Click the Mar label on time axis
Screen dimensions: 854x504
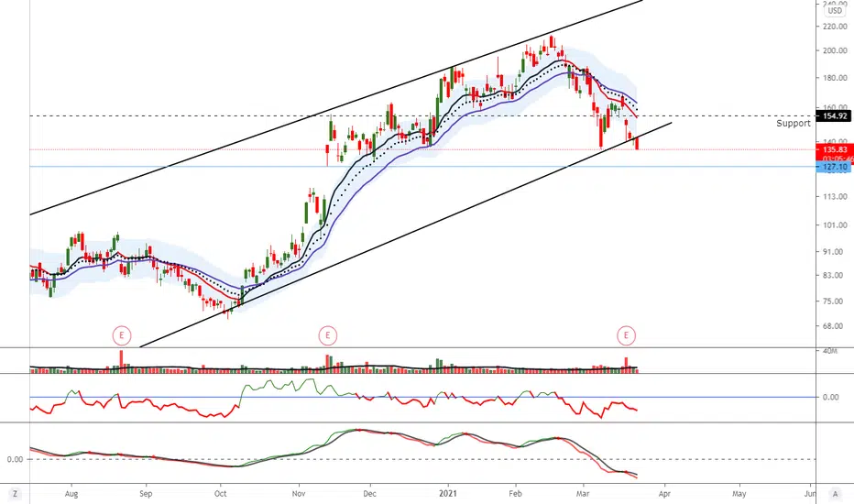pyautogui.click(x=583, y=494)
